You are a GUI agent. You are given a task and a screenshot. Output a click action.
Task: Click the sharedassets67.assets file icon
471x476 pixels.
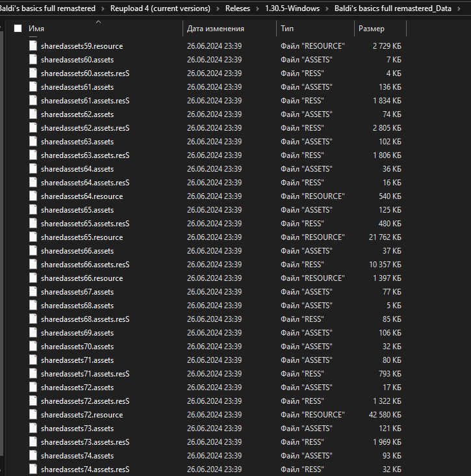click(33, 292)
